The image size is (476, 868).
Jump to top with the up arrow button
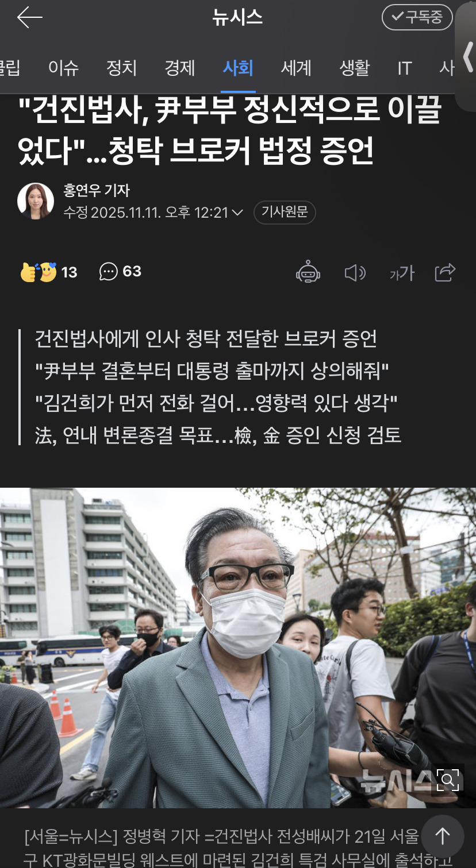coord(442,836)
